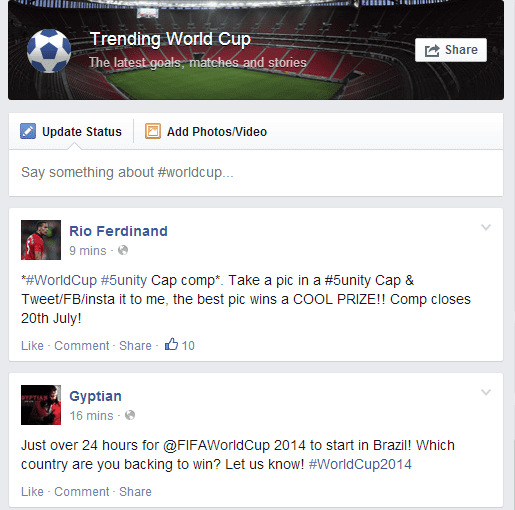Viewport: 515px width, 510px height.
Task: Click the Share button in the header banner
Action: pos(451,50)
